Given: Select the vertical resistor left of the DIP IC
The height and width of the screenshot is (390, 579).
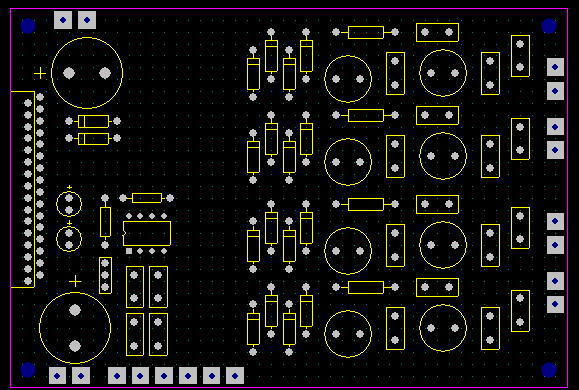Looking at the screenshot, I should (x=105, y=222).
